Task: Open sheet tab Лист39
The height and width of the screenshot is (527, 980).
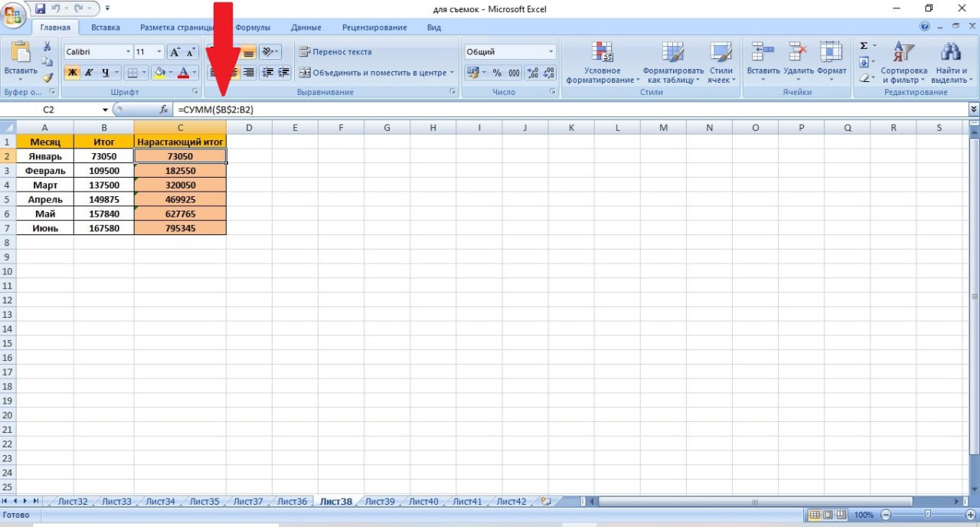Action: pos(380,502)
